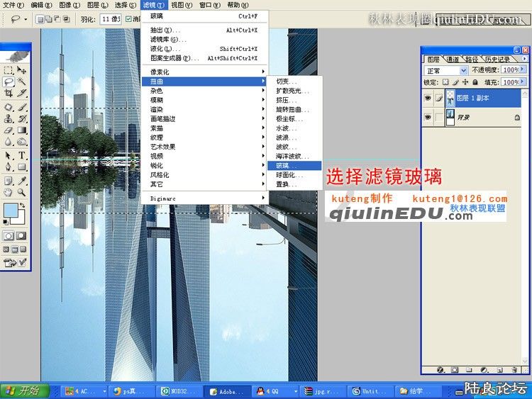Choose the Move tool
The width and height of the screenshot is (532, 399).
[x=22, y=70]
